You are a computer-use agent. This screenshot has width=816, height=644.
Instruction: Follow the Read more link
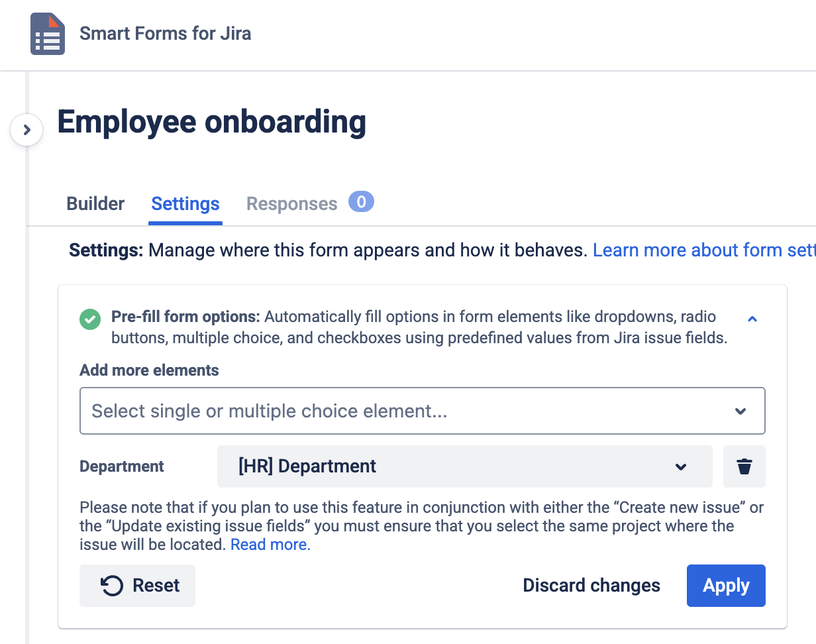pos(270,545)
